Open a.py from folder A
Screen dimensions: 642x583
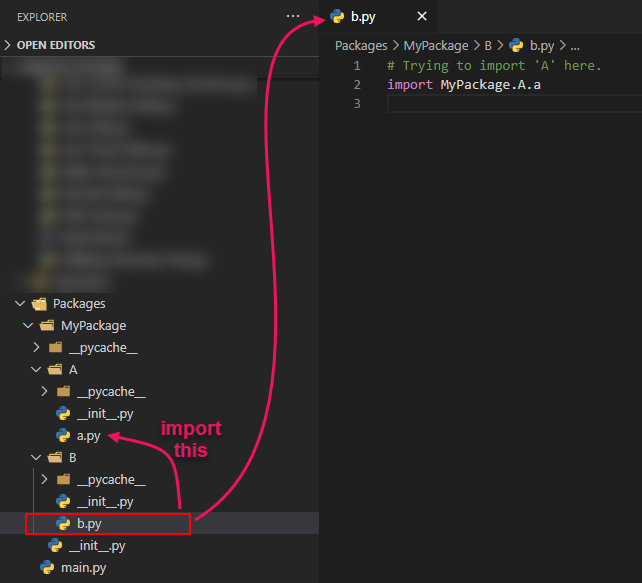pos(88,436)
